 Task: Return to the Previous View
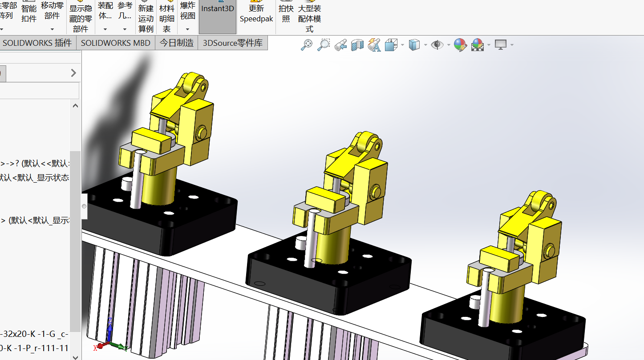tap(340, 45)
